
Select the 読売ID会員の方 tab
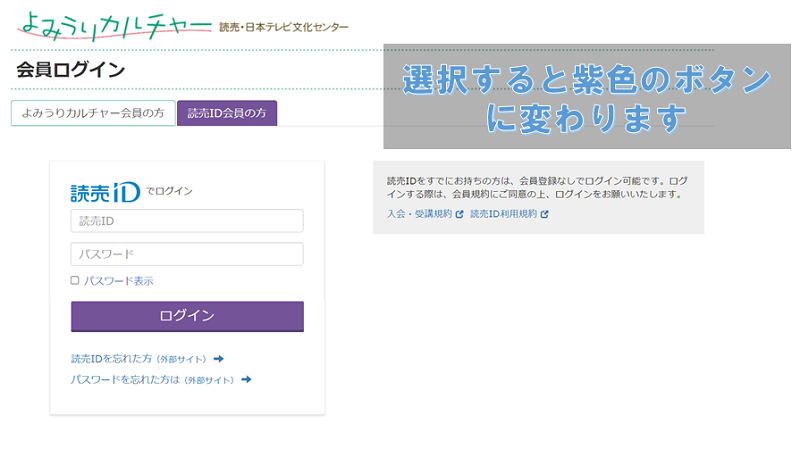(x=227, y=114)
